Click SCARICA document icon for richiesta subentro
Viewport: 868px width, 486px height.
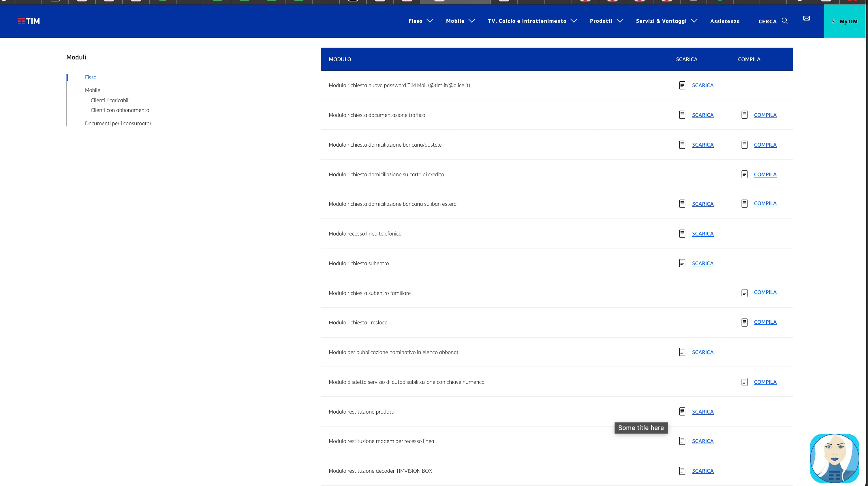[682, 263]
